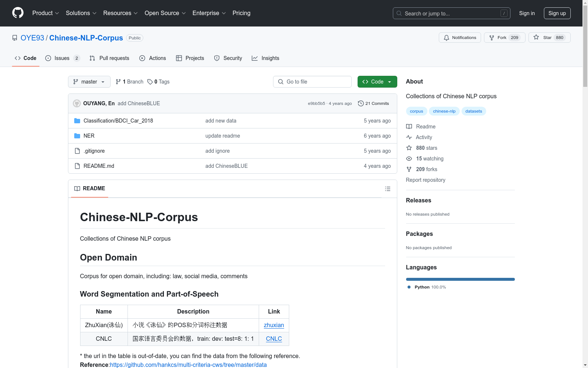Screen dimensions: 588x368
Task: Click the slash shortcut key icon
Action: click(504, 13)
